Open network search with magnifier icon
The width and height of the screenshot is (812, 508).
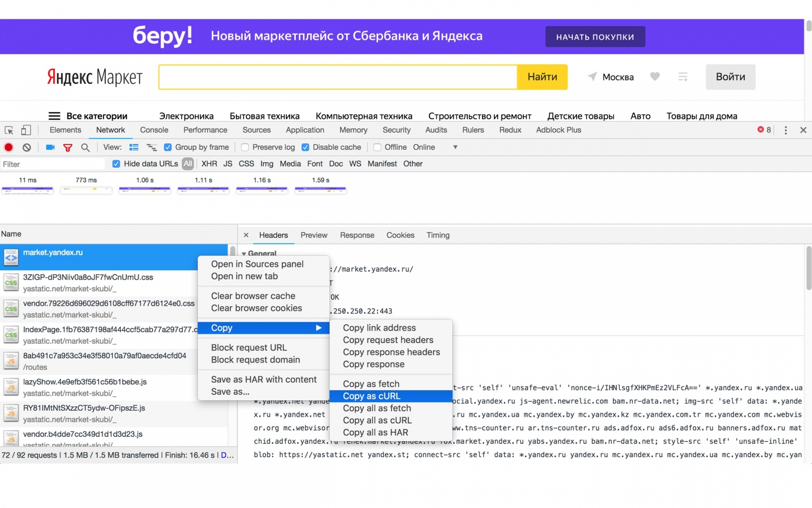[x=85, y=147]
